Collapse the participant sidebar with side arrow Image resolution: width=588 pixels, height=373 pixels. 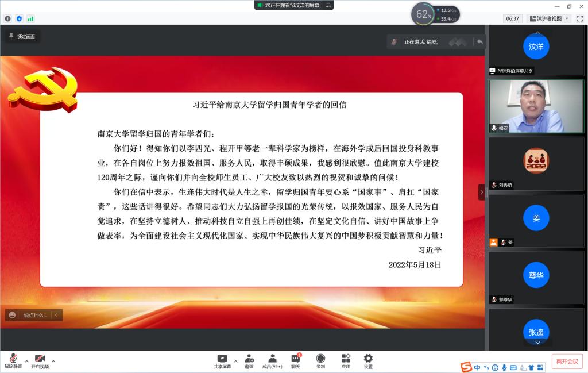point(482,192)
